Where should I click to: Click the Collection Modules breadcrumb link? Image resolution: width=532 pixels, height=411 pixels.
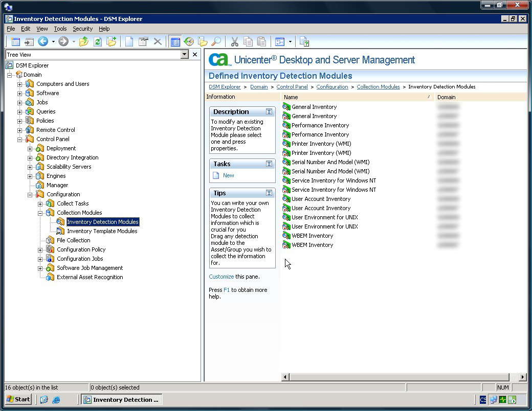[378, 87]
